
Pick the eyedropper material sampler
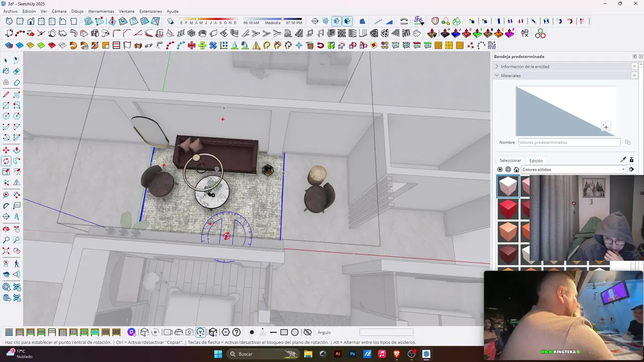click(x=623, y=160)
